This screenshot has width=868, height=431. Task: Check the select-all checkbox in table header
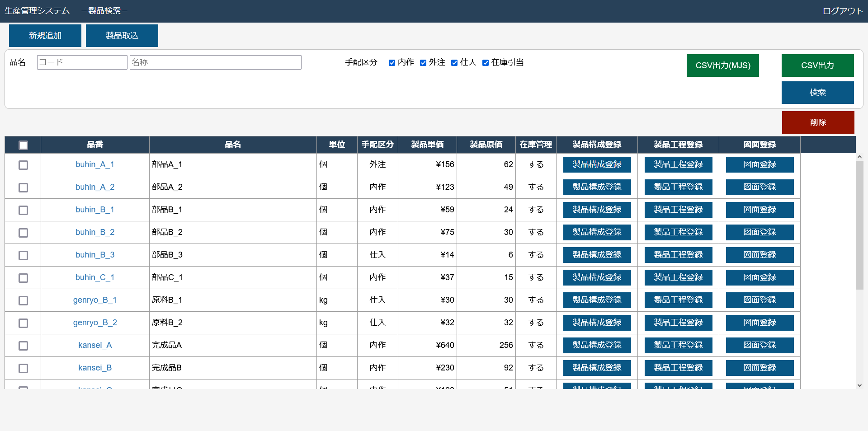click(23, 145)
